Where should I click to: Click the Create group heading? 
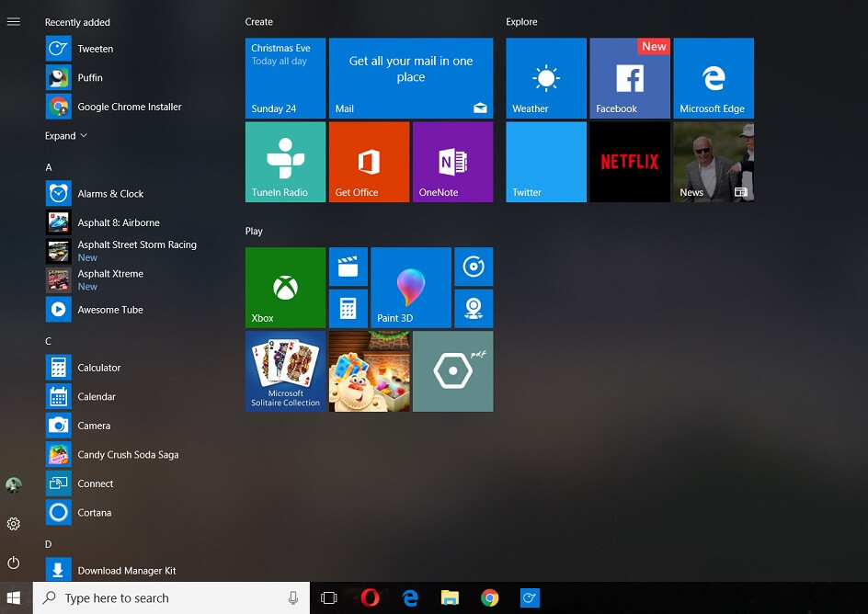(259, 21)
